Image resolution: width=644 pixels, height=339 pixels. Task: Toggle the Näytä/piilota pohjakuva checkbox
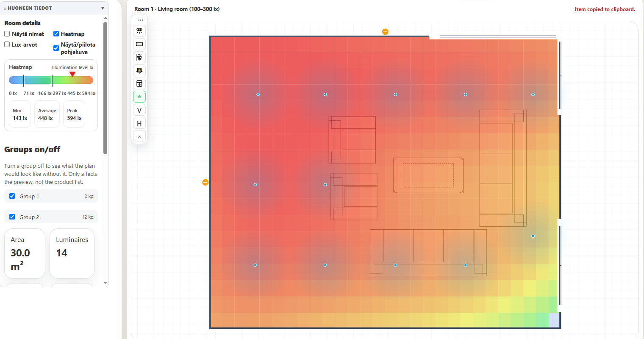coord(56,48)
